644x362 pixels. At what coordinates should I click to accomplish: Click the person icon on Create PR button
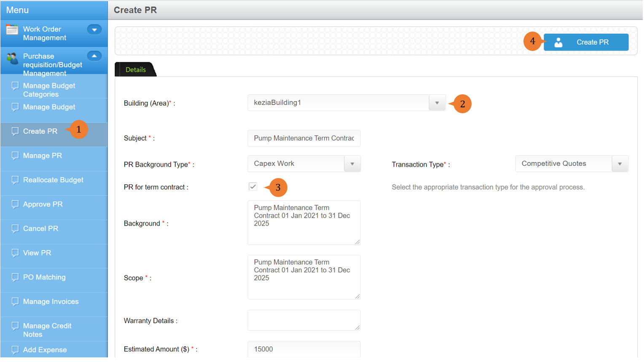coord(559,43)
